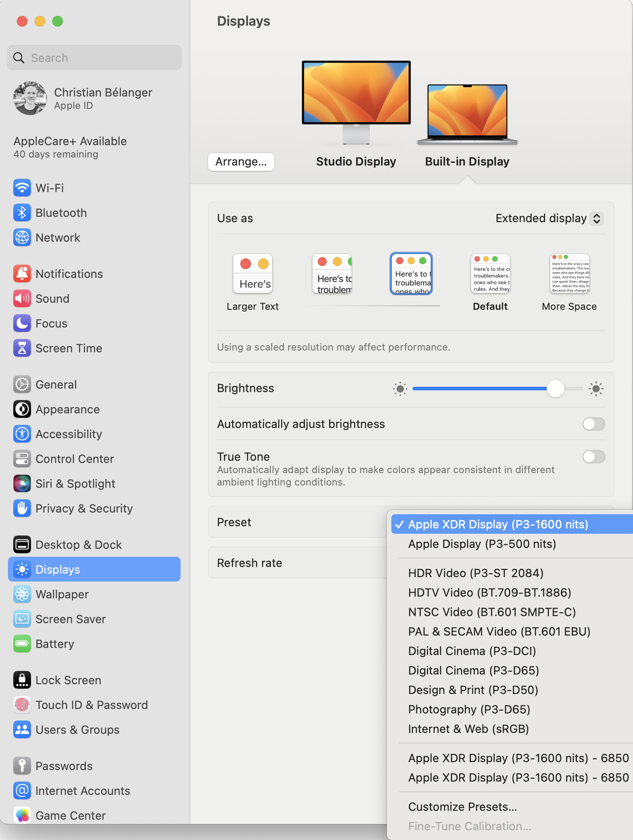Open Internet Accounts @ icon

coord(22,790)
